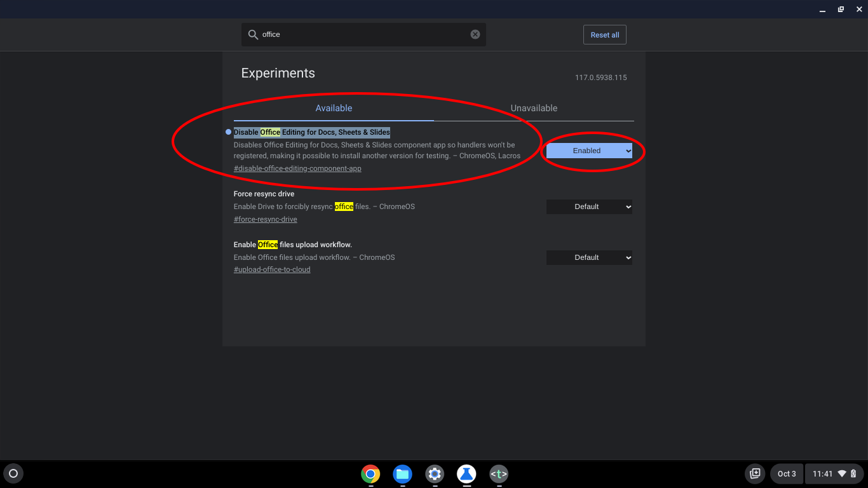Expand the Force resync drive Default dropdown
Viewport: 868px width, 488px height.
point(589,207)
